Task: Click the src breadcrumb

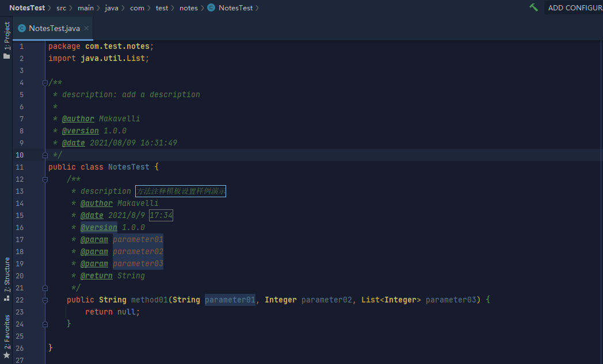Action: [61, 7]
